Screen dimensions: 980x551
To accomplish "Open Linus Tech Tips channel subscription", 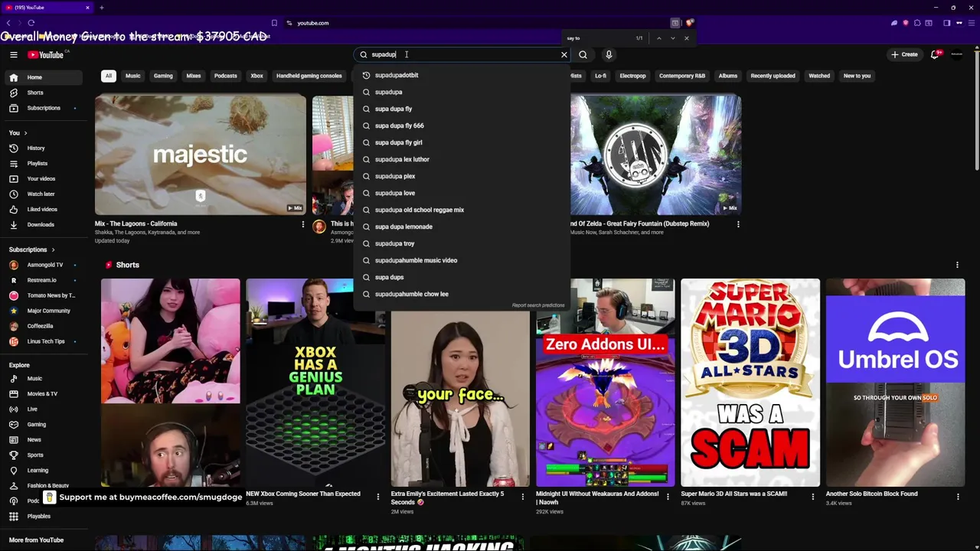I will click(44, 341).
